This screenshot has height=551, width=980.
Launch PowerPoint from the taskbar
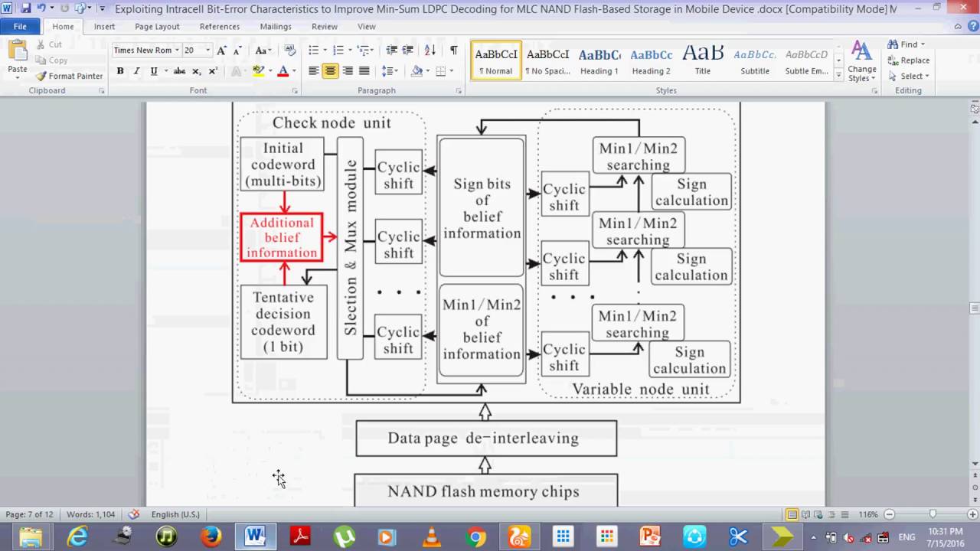click(x=650, y=537)
